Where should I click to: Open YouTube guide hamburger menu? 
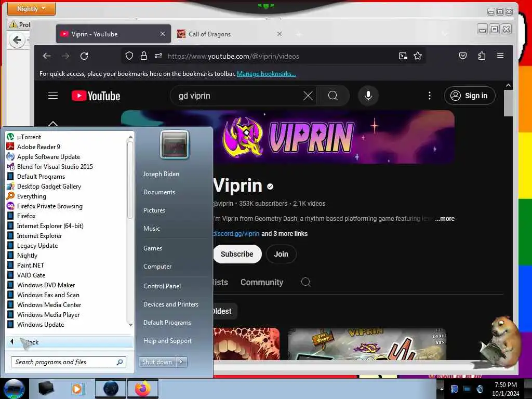53,96
